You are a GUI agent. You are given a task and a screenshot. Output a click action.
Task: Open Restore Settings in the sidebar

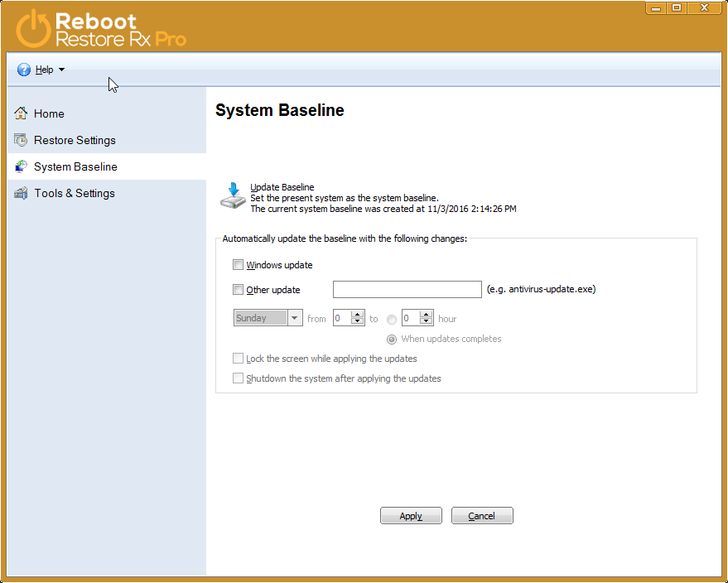[75, 140]
